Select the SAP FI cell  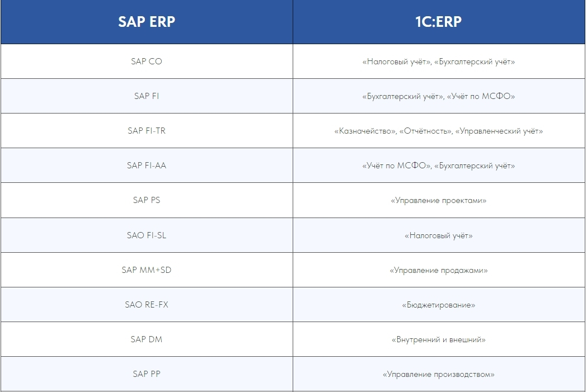[x=147, y=96]
